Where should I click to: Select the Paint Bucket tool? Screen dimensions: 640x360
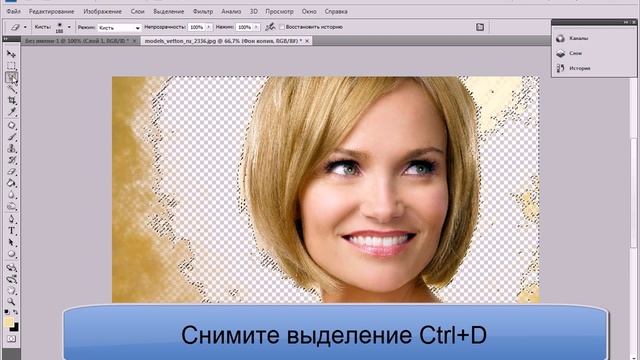[11, 183]
